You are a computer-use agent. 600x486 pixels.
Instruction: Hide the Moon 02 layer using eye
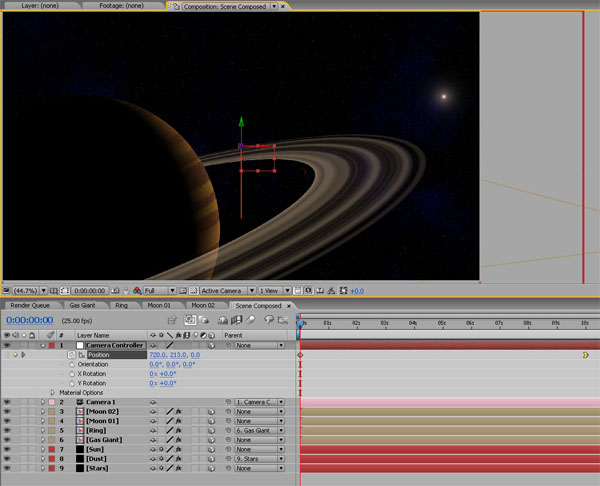(8, 412)
